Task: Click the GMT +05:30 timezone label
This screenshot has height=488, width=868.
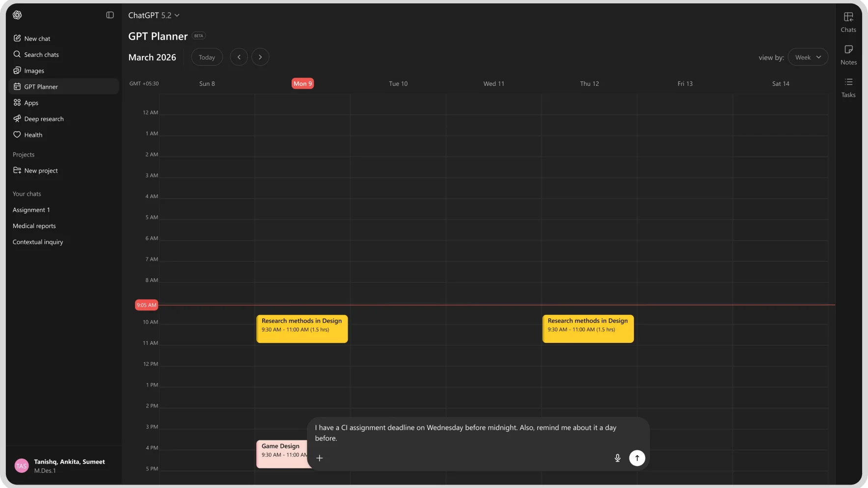Action: 144,84
